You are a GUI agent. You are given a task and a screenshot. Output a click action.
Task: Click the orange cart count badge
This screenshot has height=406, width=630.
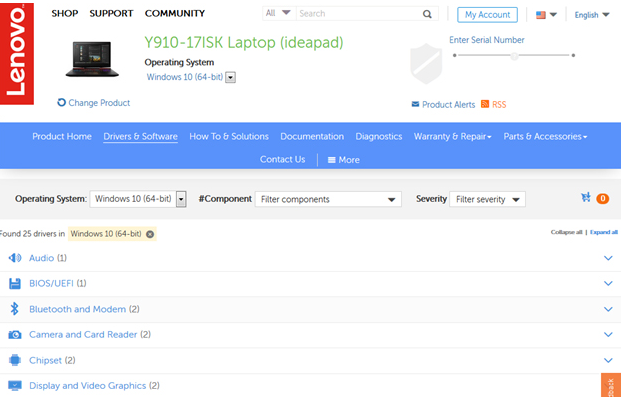tap(602, 198)
